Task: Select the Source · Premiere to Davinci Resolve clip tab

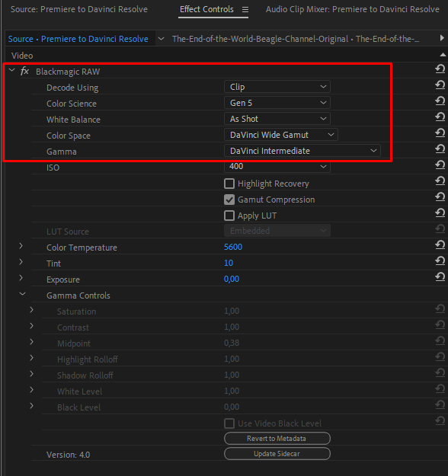Action: (78, 39)
